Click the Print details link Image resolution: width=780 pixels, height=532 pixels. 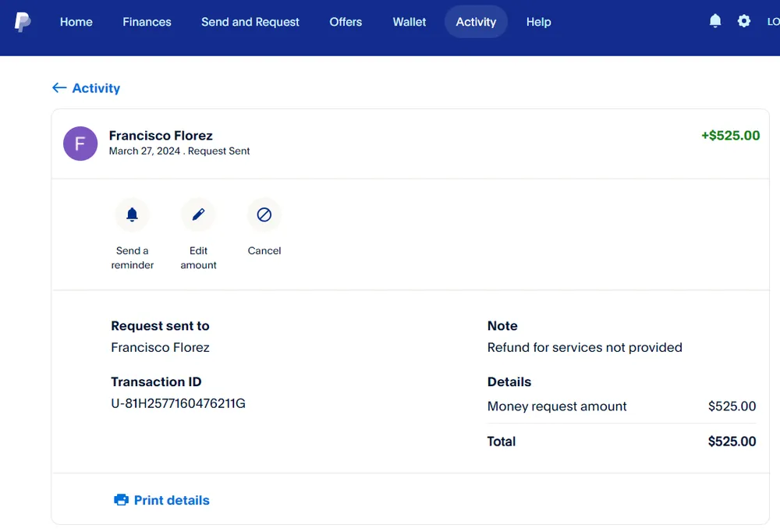point(172,500)
